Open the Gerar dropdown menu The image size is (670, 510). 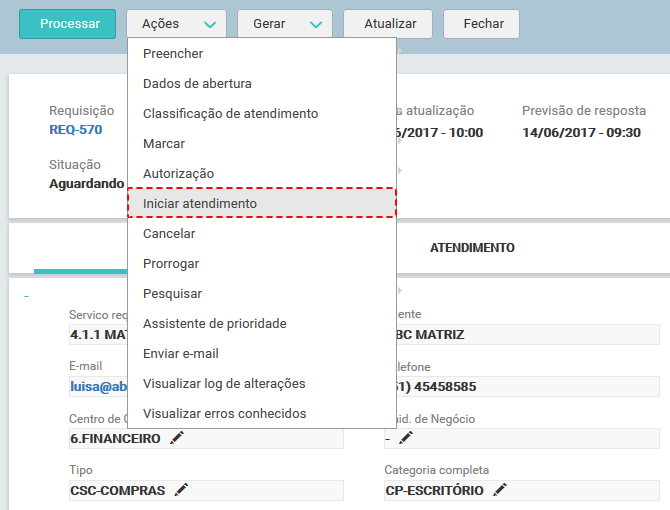(x=285, y=24)
